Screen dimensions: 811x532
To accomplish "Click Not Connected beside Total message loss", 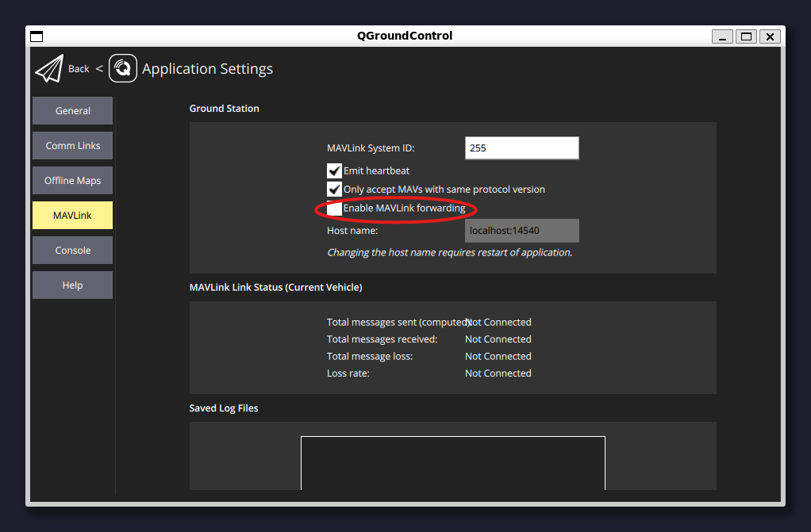I will [498, 356].
